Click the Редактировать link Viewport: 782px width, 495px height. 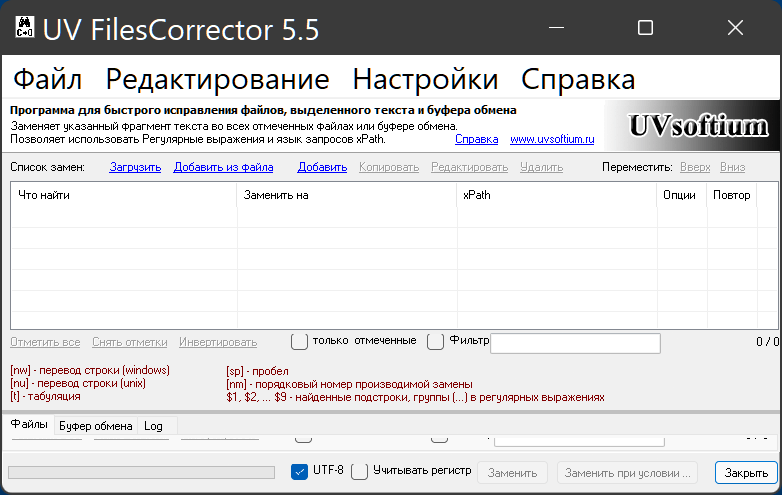[469, 167]
